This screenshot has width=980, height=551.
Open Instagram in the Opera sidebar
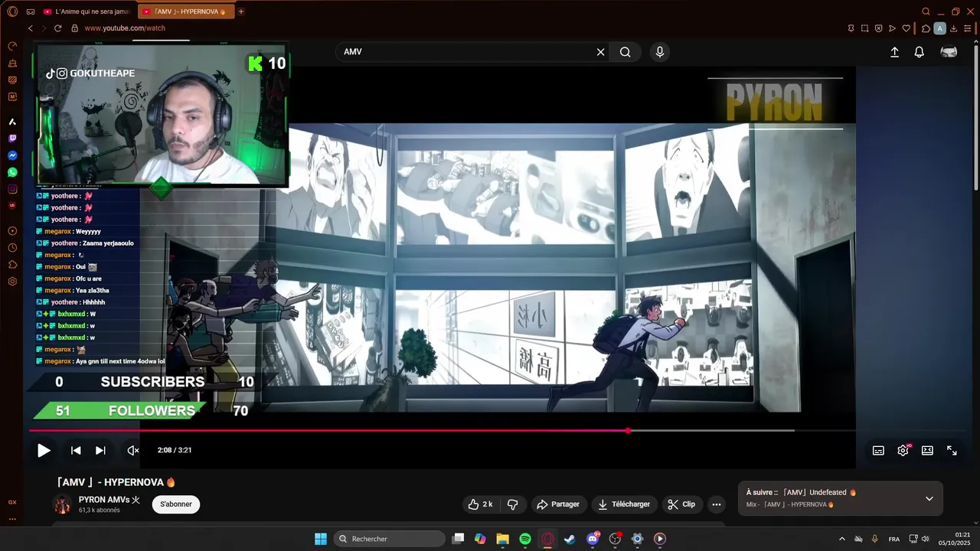(12, 189)
